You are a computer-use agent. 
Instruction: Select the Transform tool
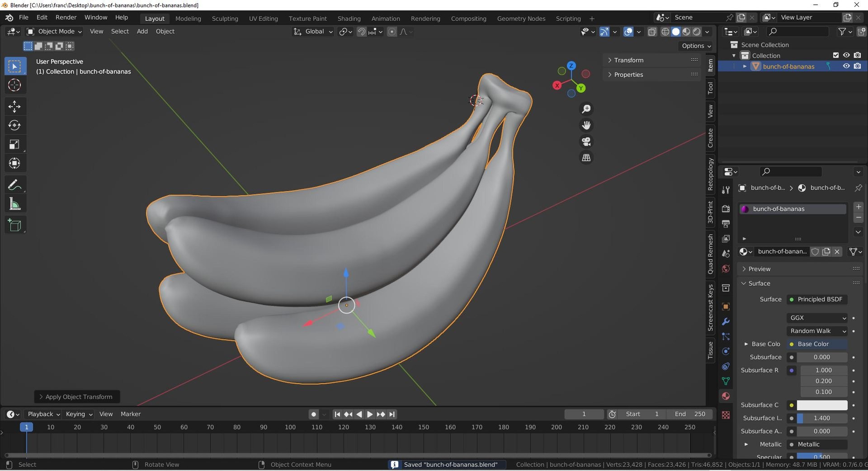[15, 163]
